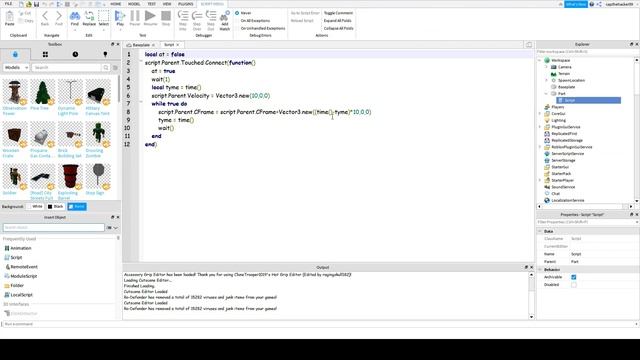Collapse the Data properties section

click(x=540, y=231)
